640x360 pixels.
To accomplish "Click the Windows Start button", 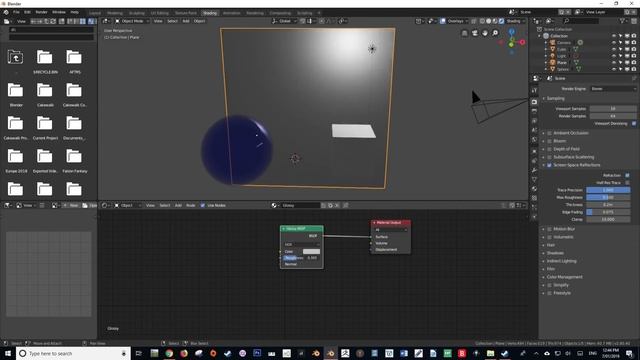I will tap(8, 353).
